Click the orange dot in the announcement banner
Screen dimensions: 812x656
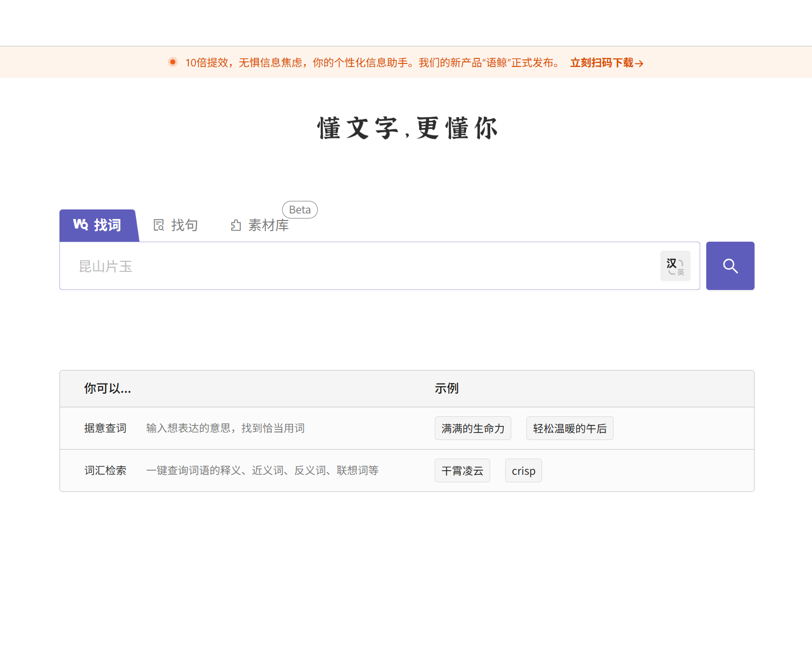pyautogui.click(x=172, y=62)
